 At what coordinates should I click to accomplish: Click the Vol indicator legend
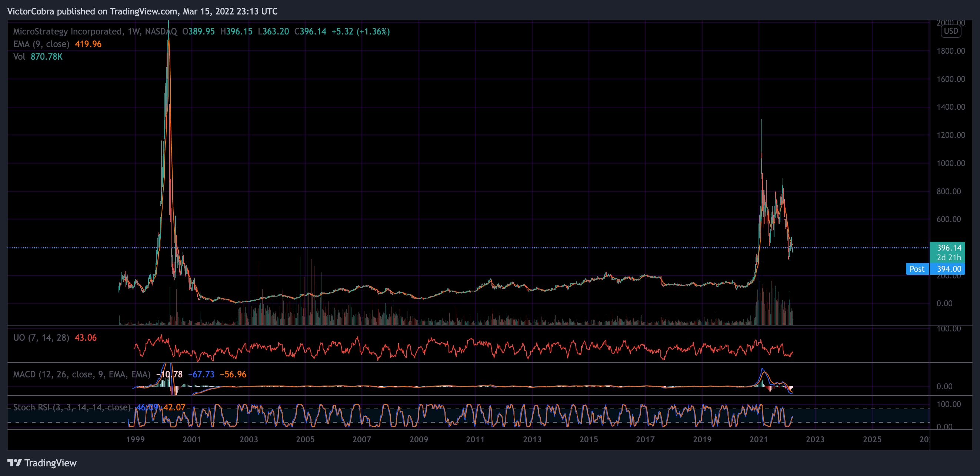(x=19, y=57)
